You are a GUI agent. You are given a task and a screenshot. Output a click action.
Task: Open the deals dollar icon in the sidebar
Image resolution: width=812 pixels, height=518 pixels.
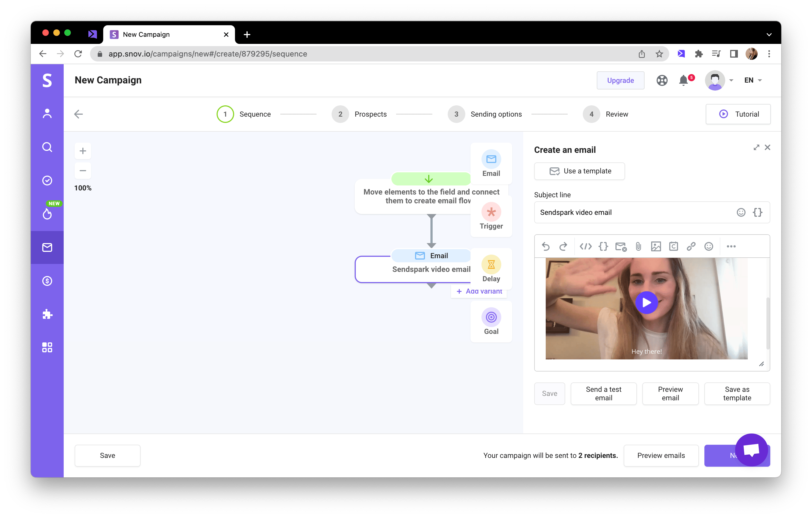(47, 281)
